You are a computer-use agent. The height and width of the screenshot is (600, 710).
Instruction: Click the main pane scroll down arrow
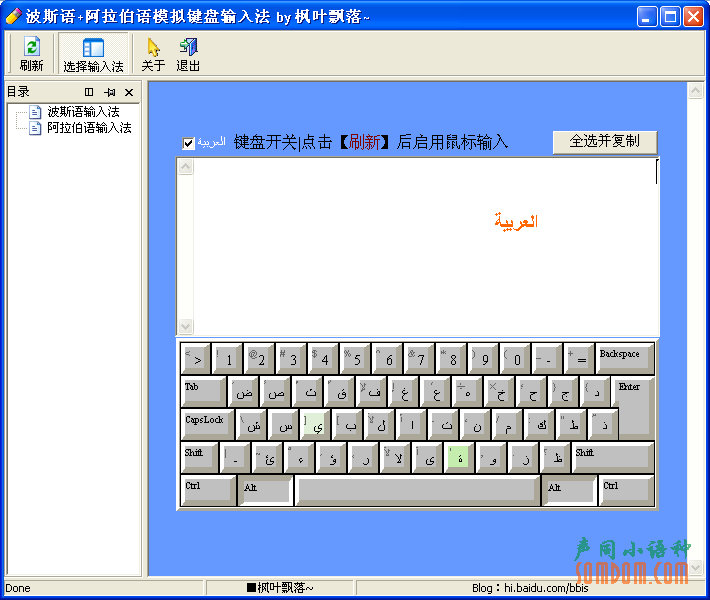click(695, 567)
